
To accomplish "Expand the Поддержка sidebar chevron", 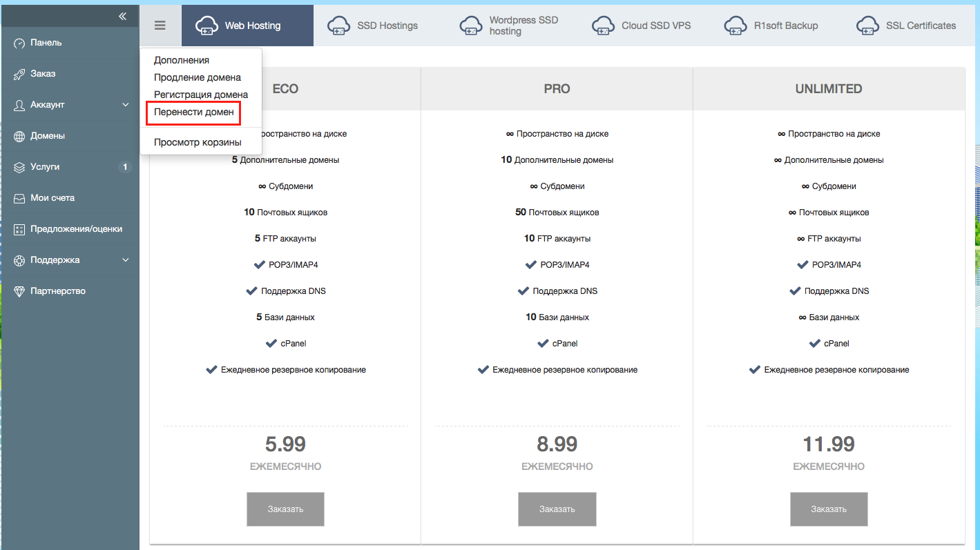I will click(125, 260).
